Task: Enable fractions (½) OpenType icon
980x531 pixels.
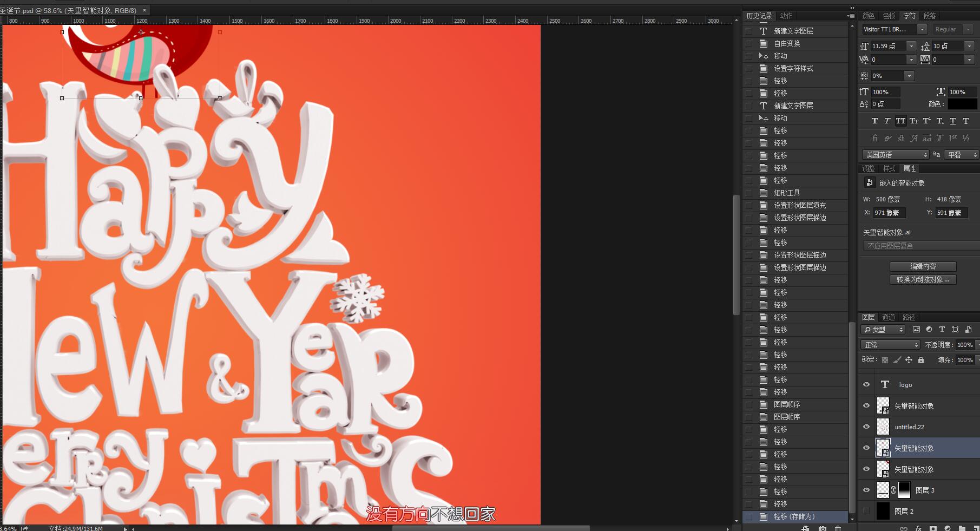Action: point(966,138)
